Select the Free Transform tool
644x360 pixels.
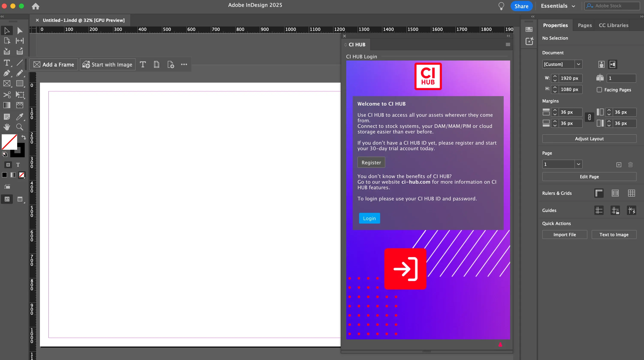pos(20,95)
